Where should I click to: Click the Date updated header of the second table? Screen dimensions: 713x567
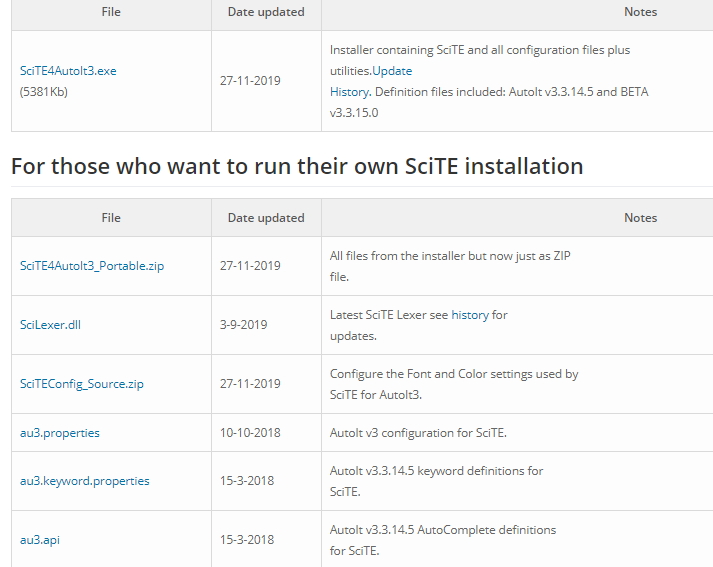pos(266,218)
